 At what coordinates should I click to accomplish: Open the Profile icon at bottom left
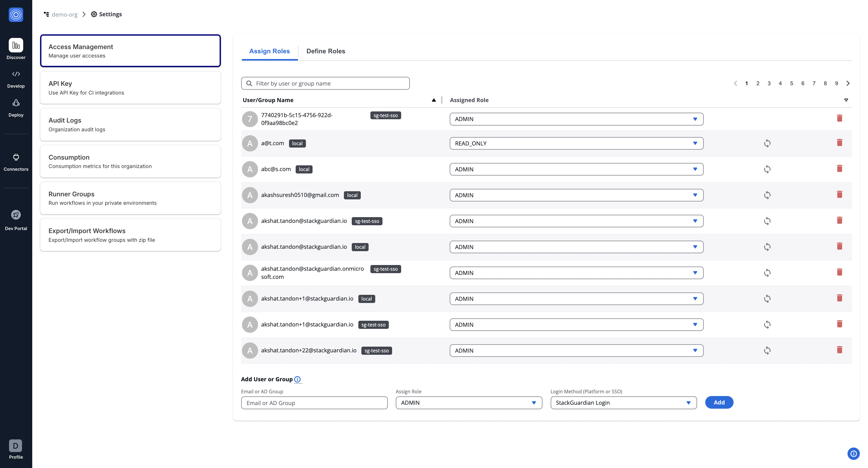pos(15,445)
